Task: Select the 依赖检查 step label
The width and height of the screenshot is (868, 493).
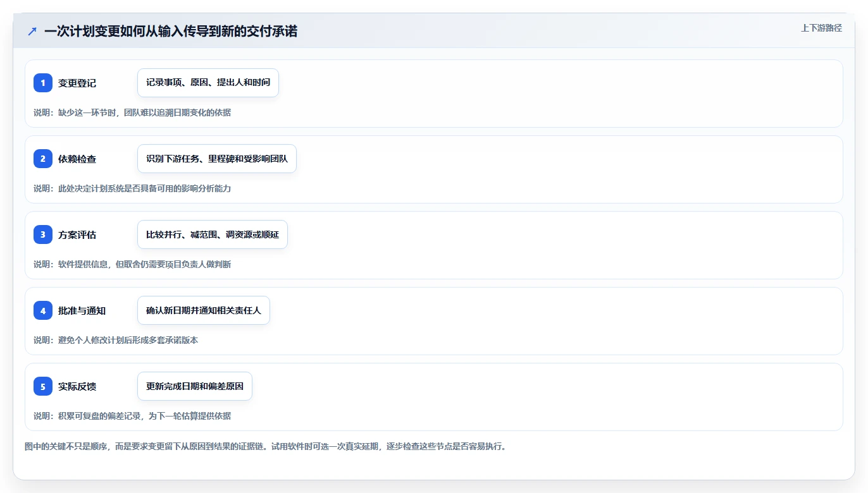Action: click(x=77, y=159)
